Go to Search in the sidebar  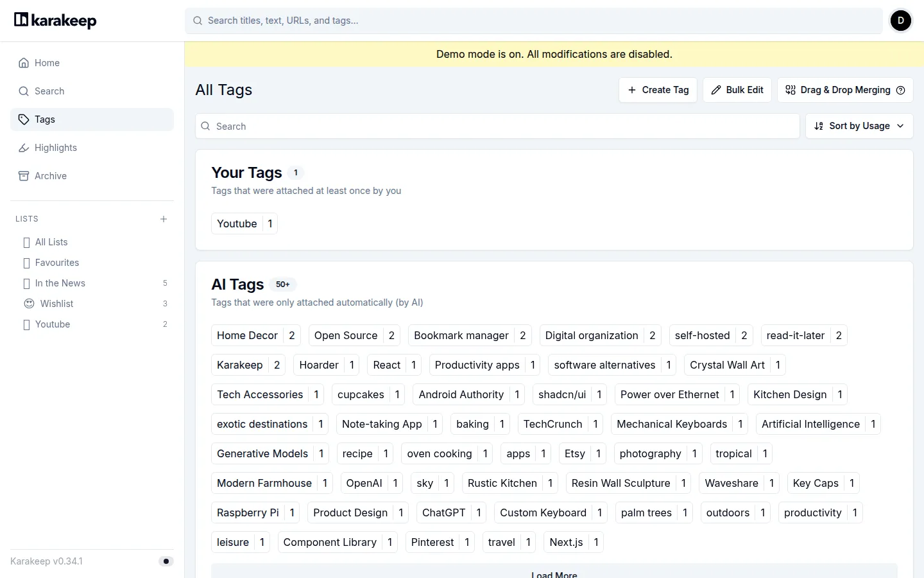coord(92,91)
